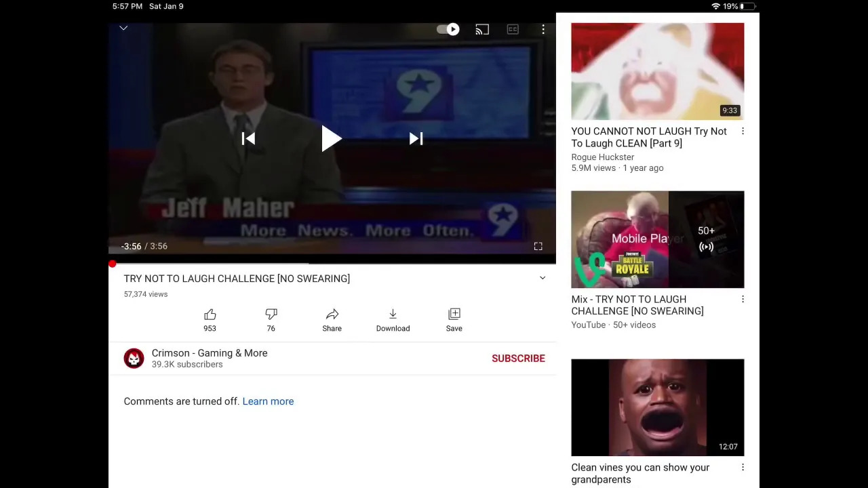Click YouTube · 50+ videos text

(x=613, y=325)
